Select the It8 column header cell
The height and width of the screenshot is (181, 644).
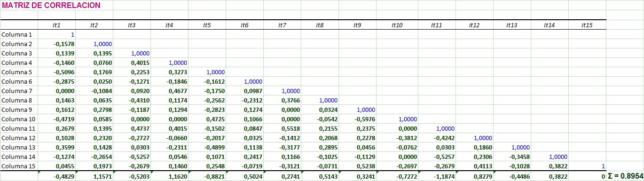(320, 25)
